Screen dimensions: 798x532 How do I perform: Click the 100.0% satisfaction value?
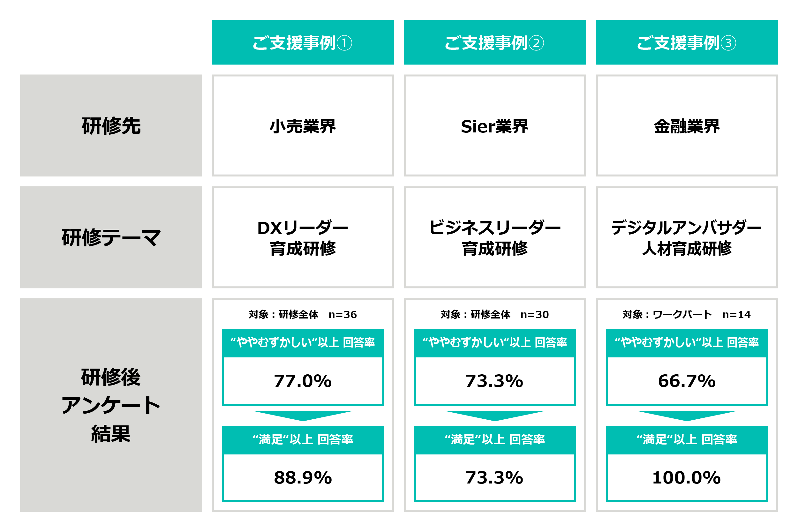coord(687,478)
